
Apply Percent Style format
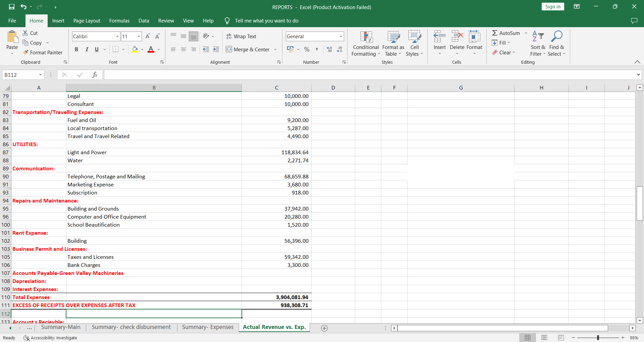tap(307, 49)
